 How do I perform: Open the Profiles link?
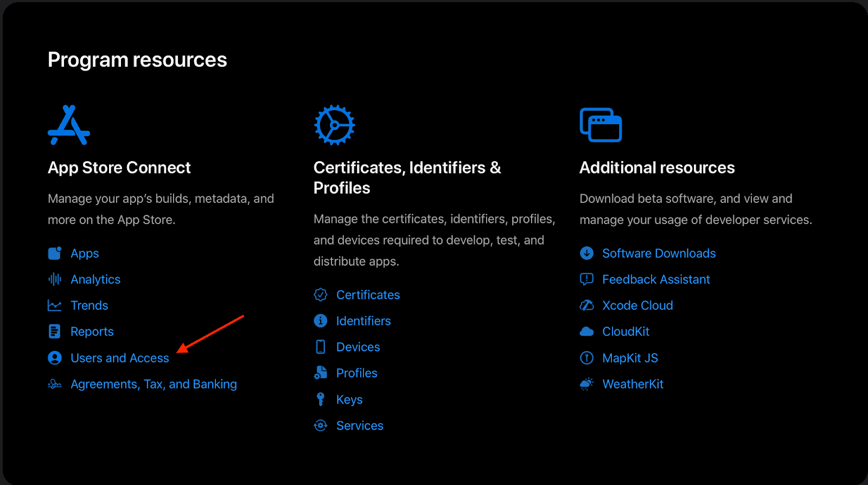pyautogui.click(x=356, y=373)
